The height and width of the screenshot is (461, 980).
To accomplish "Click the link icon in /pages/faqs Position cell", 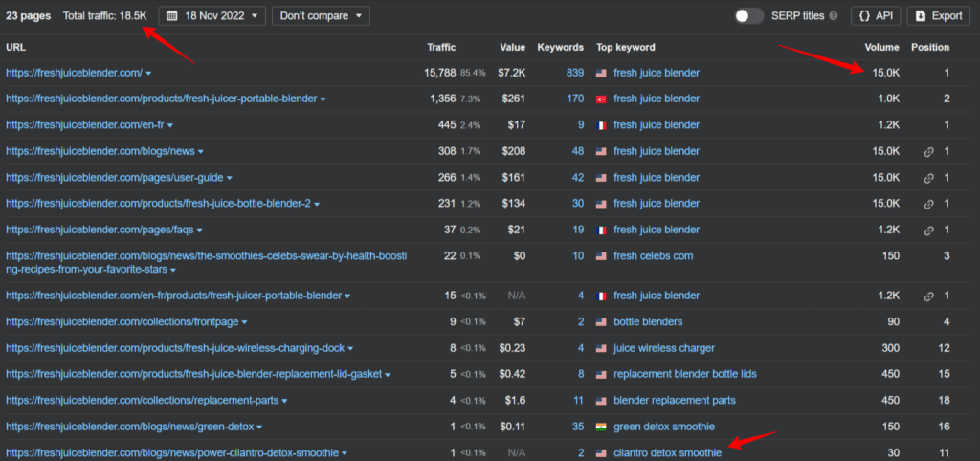I will pyautogui.click(x=928, y=230).
